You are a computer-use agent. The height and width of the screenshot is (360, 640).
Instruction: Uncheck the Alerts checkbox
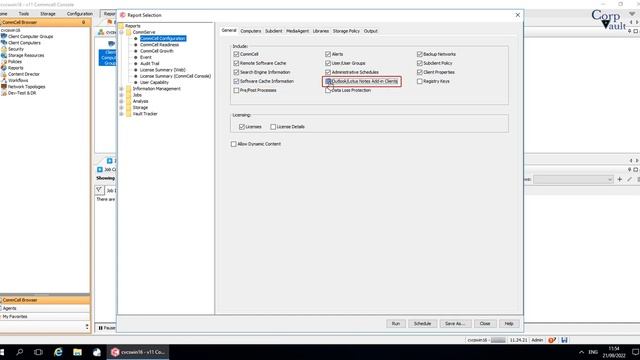click(x=328, y=54)
